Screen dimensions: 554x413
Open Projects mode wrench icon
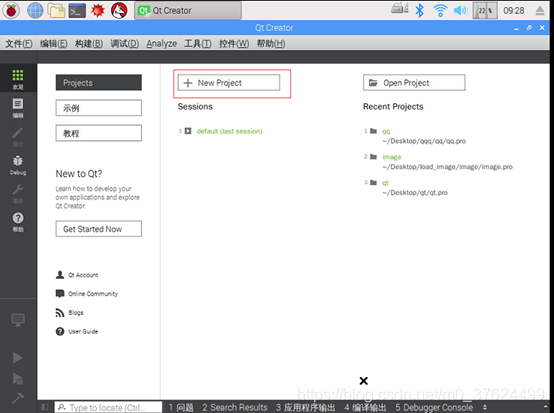(x=18, y=193)
